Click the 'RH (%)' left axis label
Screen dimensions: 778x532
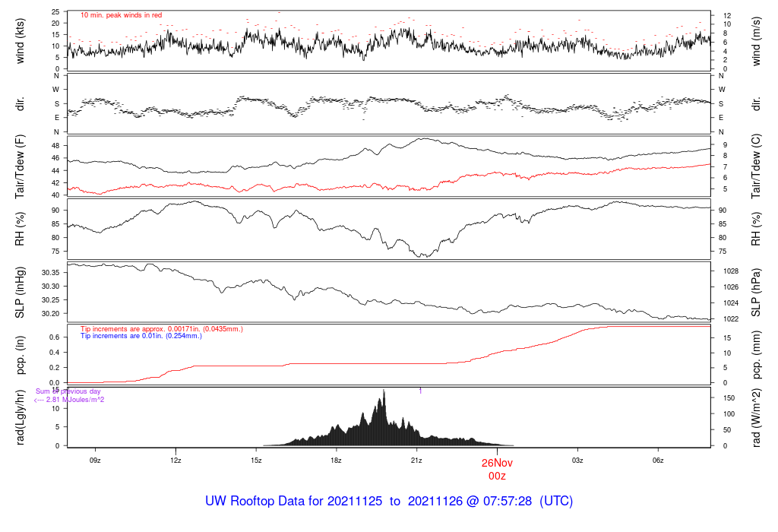point(20,229)
